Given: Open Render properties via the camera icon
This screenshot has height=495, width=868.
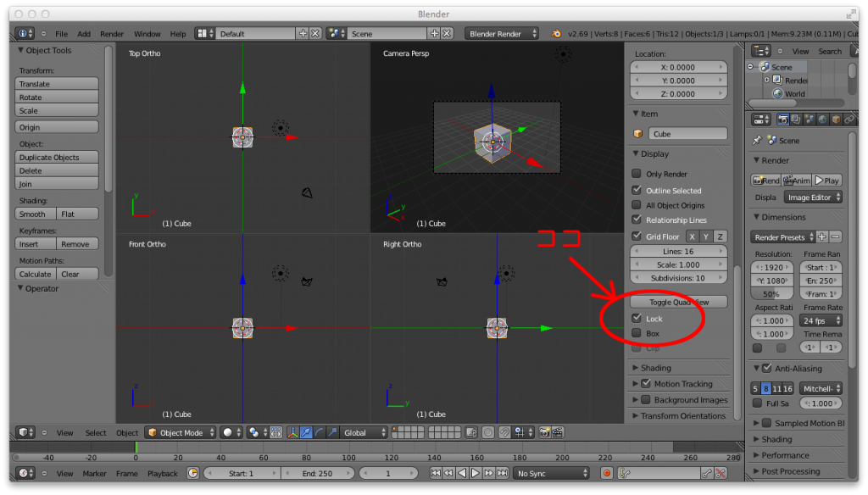Looking at the screenshot, I should pyautogui.click(x=782, y=119).
